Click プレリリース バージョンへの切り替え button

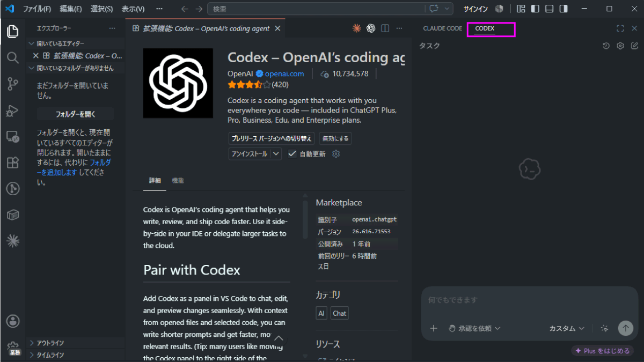(x=272, y=138)
